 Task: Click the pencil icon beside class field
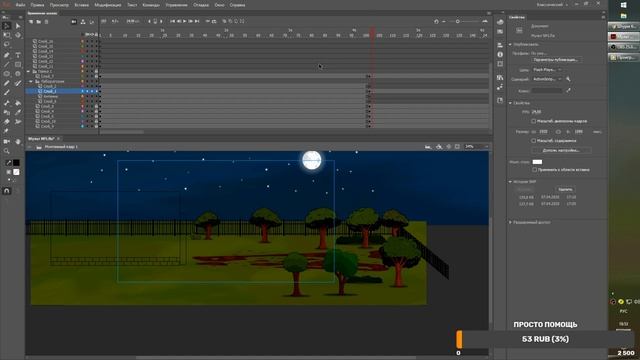pyautogui.click(x=568, y=91)
